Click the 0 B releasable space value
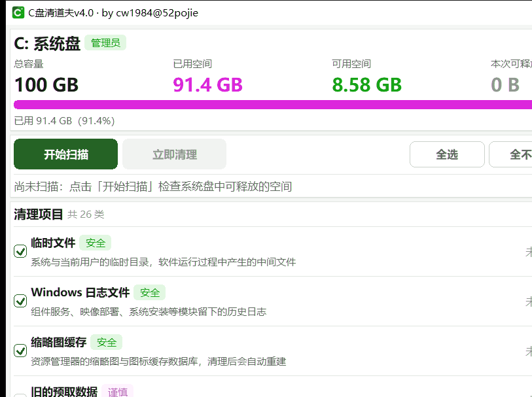Image resolution: width=532 pixels, height=397 pixels. tap(505, 85)
